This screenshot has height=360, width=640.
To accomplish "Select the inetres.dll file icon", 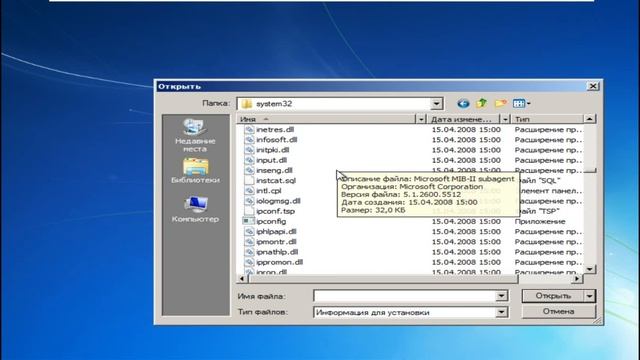I will (249, 129).
